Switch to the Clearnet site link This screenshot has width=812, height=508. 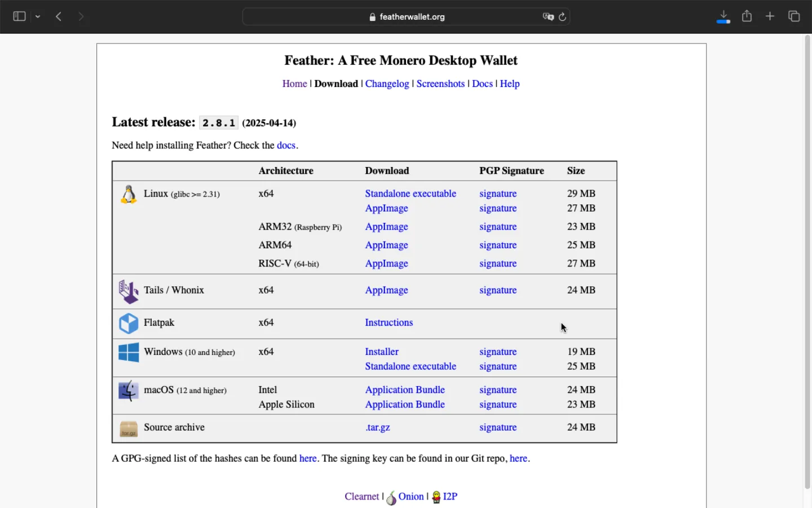[x=362, y=497]
